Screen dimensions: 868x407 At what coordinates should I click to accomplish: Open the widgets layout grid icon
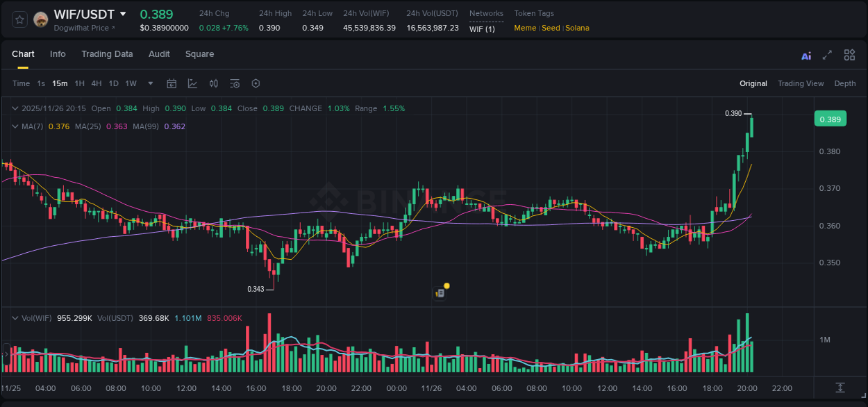[849, 55]
